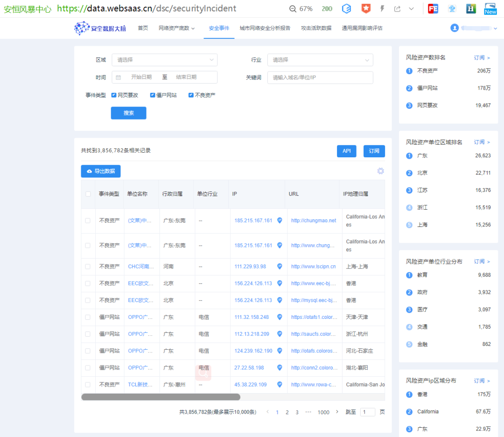Click the 导出数据 export button
The width and height of the screenshot is (504, 437).
pos(101,171)
